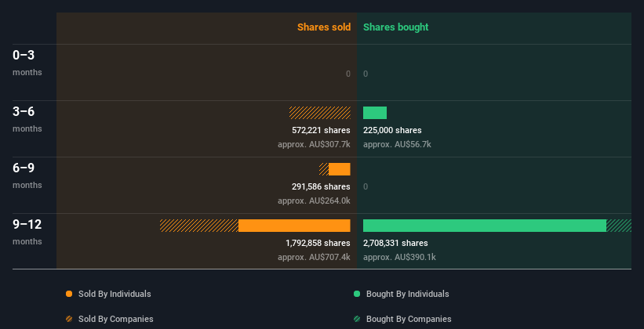644x329 pixels.
Task: Click the long green 9–12 months bought bar
Action: [485, 226]
